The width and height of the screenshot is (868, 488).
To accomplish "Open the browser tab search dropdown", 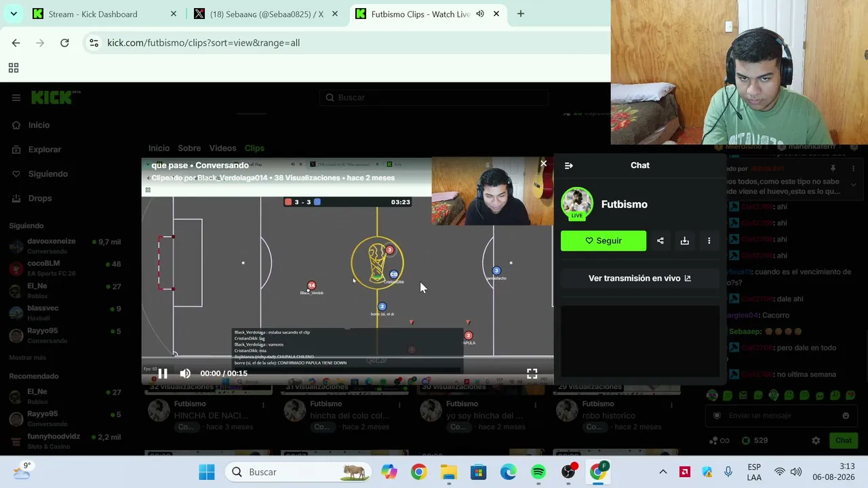I will (x=14, y=14).
